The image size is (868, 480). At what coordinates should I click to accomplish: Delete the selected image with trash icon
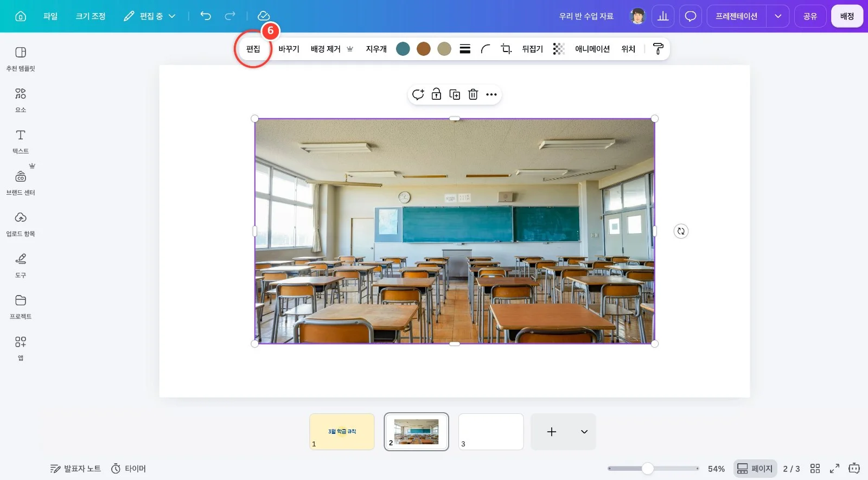point(473,94)
